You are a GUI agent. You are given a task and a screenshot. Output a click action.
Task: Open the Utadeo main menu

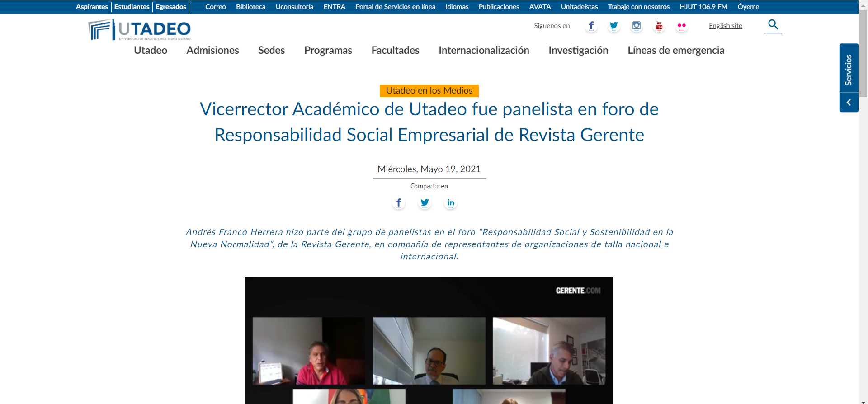tap(151, 50)
